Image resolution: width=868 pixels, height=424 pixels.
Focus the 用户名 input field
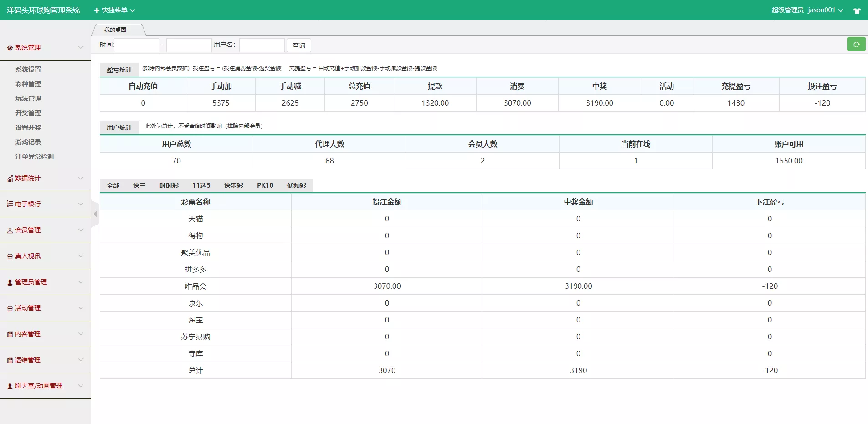tap(262, 45)
